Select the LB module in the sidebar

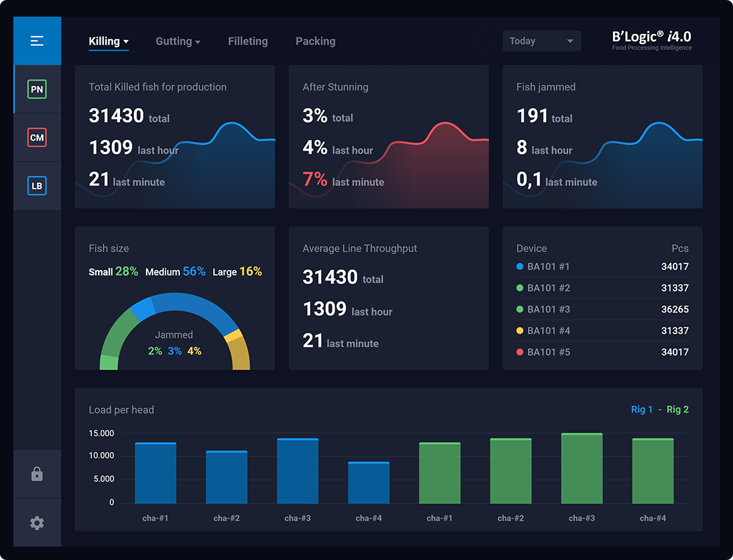37,186
